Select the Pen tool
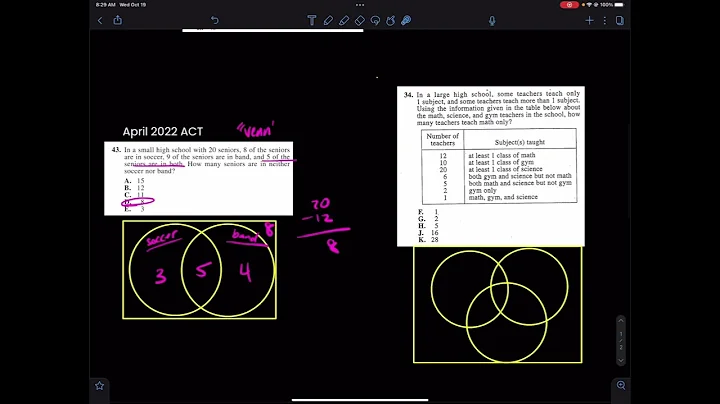This screenshot has width=720, height=404. 328,20
